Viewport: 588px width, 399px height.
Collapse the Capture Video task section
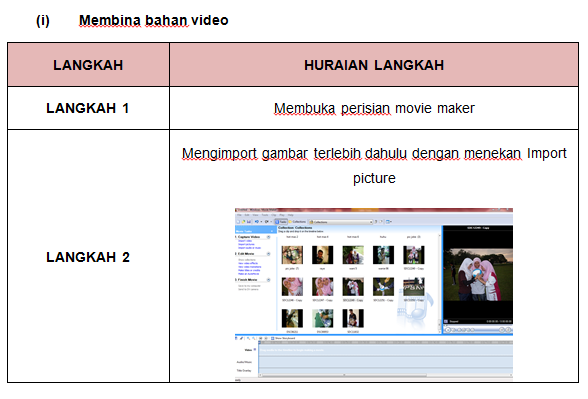coord(268,237)
